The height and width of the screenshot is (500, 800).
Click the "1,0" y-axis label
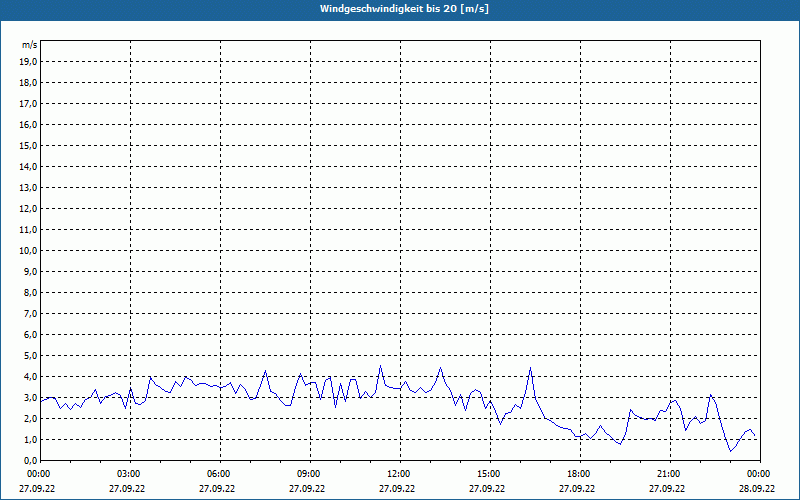(31, 439)
